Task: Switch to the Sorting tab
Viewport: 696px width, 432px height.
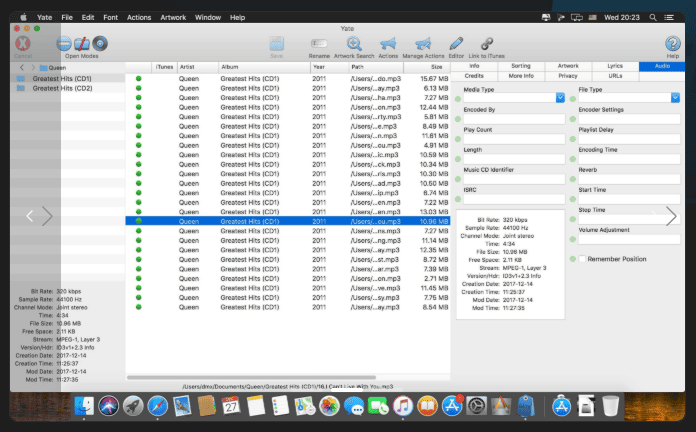Action: [521, 66]
